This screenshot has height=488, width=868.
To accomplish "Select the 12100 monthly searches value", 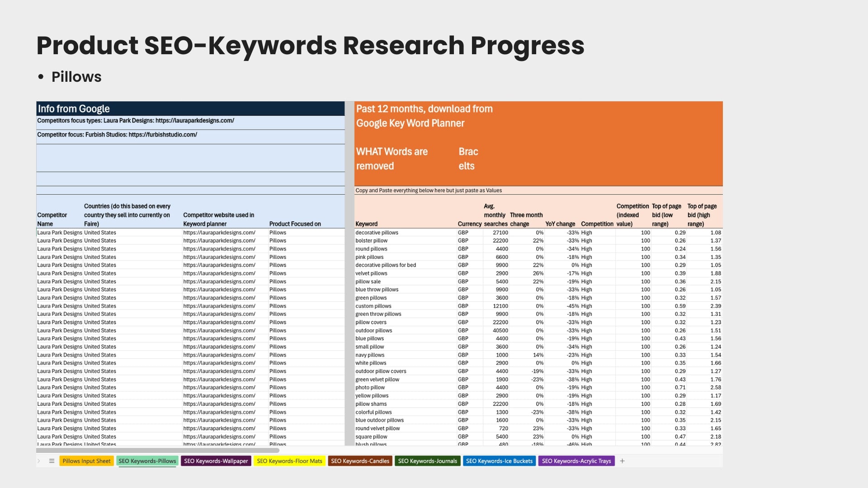I will pos(500,306).
